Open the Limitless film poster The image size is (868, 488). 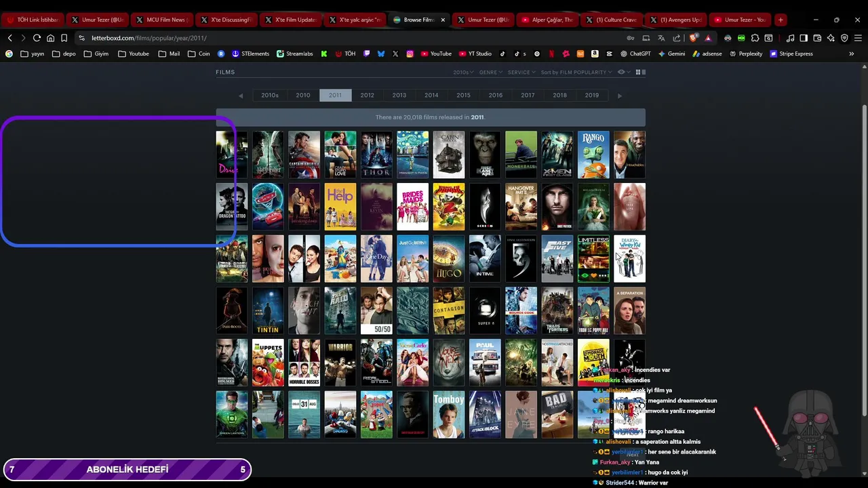pyautogui.click(x=593, y=259)
